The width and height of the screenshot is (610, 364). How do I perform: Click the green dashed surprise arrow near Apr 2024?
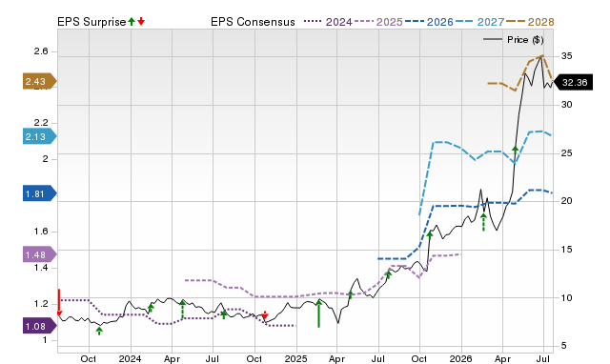(x=182, y=310)
